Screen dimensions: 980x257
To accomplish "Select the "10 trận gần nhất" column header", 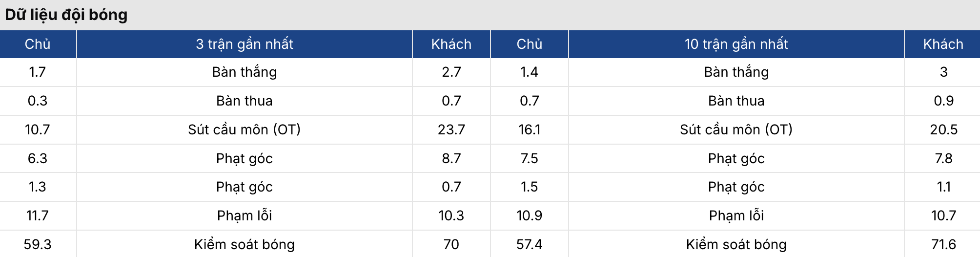I will 736,44.
